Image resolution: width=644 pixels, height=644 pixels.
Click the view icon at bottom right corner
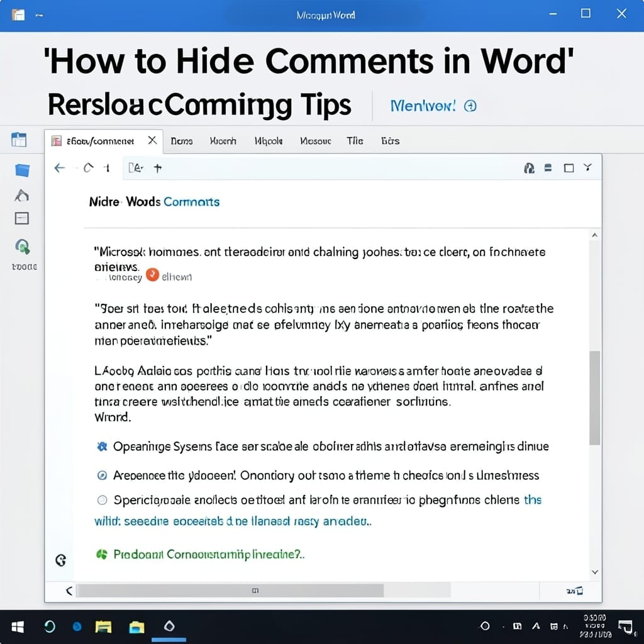575,591
